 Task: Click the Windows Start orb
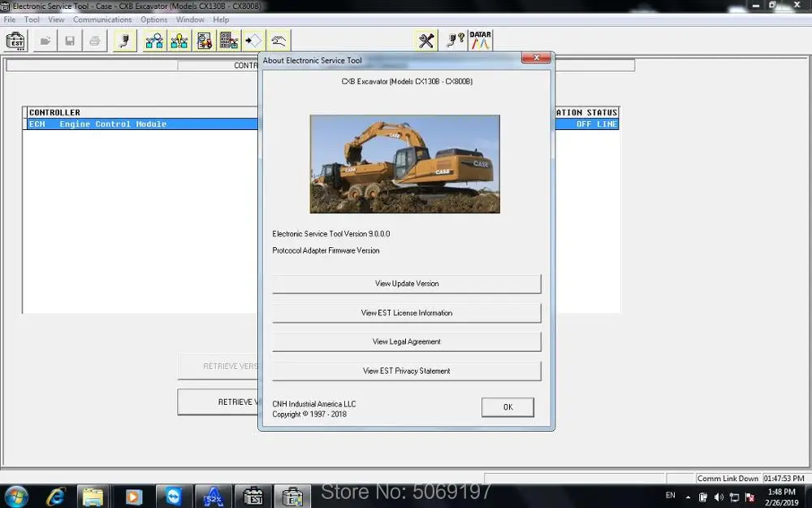(x=16, y=497)
